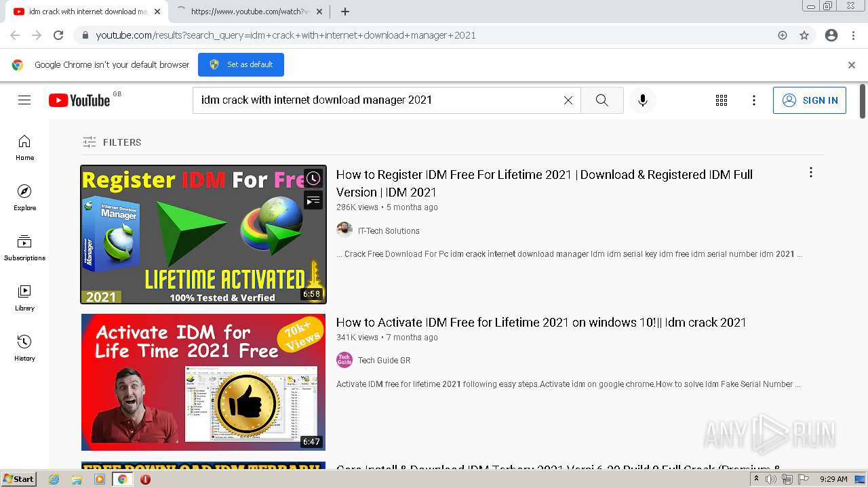Open File Explorer from taskbar
Image resolution: width=868 pixels, height=488 pixels.
77,479
